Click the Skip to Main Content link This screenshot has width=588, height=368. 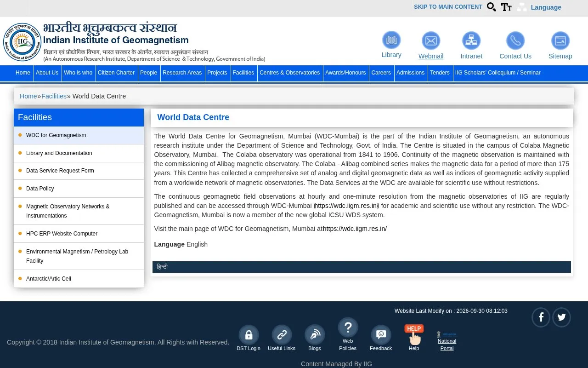click(448, 7)
